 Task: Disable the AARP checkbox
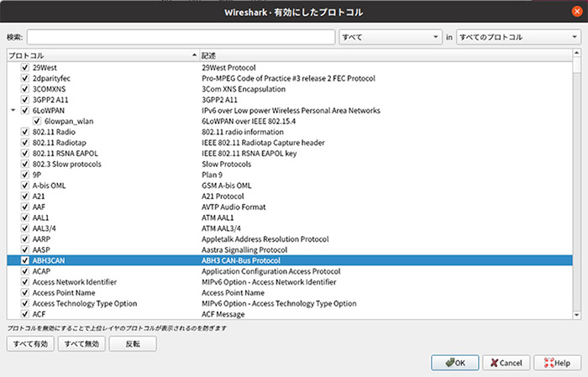coord(24,239)
